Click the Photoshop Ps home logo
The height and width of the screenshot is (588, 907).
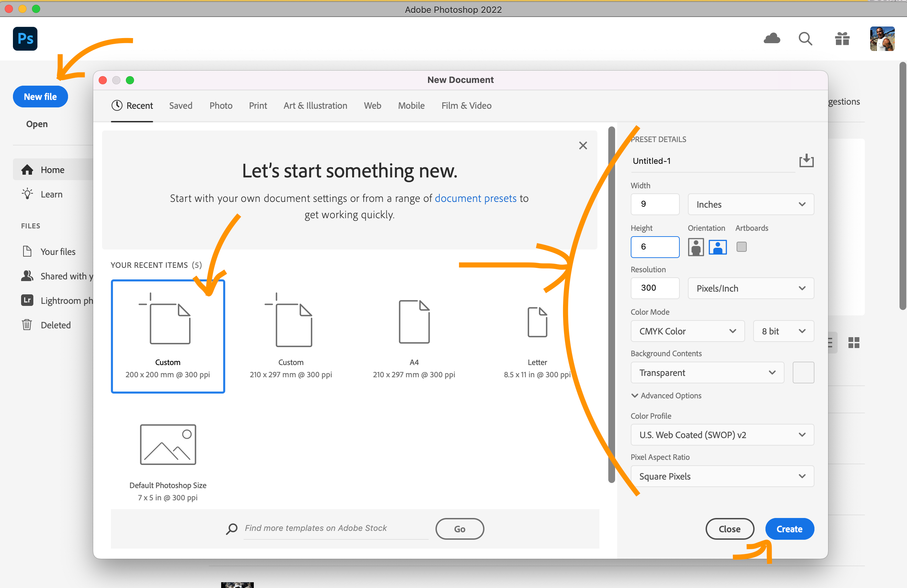pos(25,38)
